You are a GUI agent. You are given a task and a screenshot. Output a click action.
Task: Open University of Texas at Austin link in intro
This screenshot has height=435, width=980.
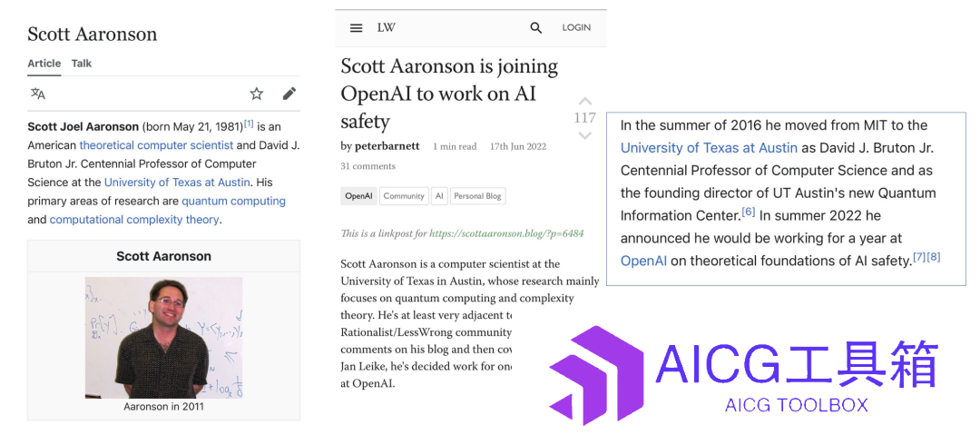(178, 183)
